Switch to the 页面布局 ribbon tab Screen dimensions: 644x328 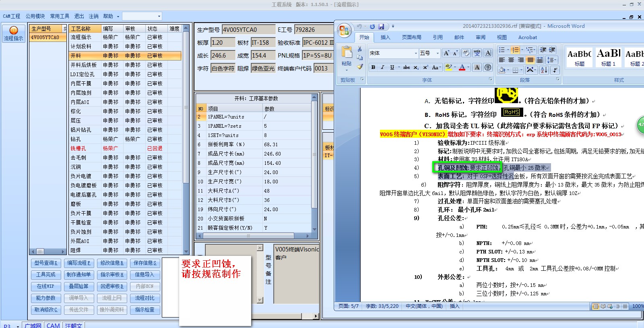coord(411,37)
